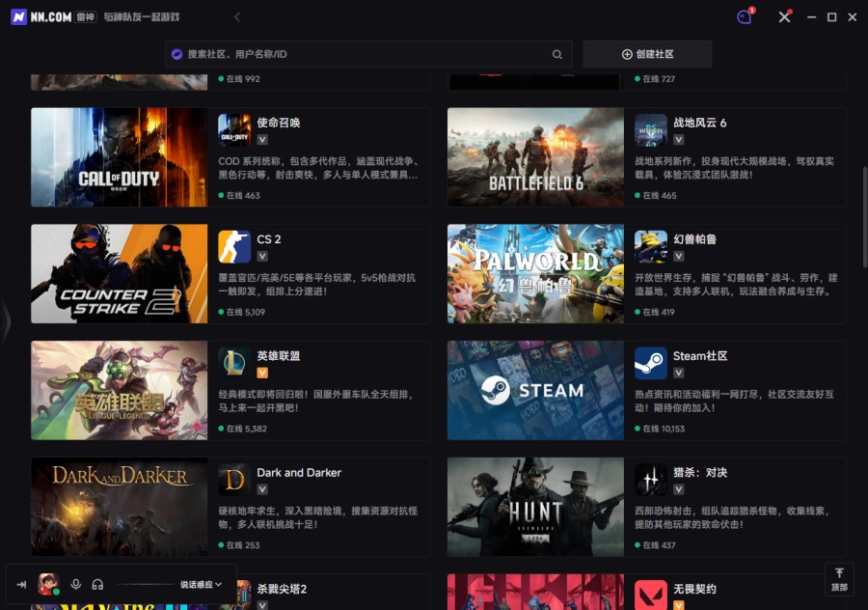The width and height of the screenshot is (868, 610).
Task: Toggle the headphones deafen icon
Action: coord(97,584)
